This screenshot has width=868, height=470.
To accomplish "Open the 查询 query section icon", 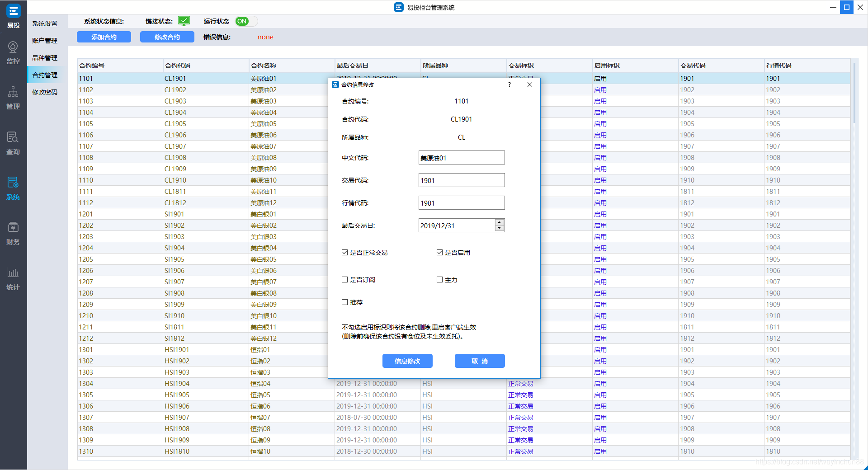I will [x=13, y=137].
